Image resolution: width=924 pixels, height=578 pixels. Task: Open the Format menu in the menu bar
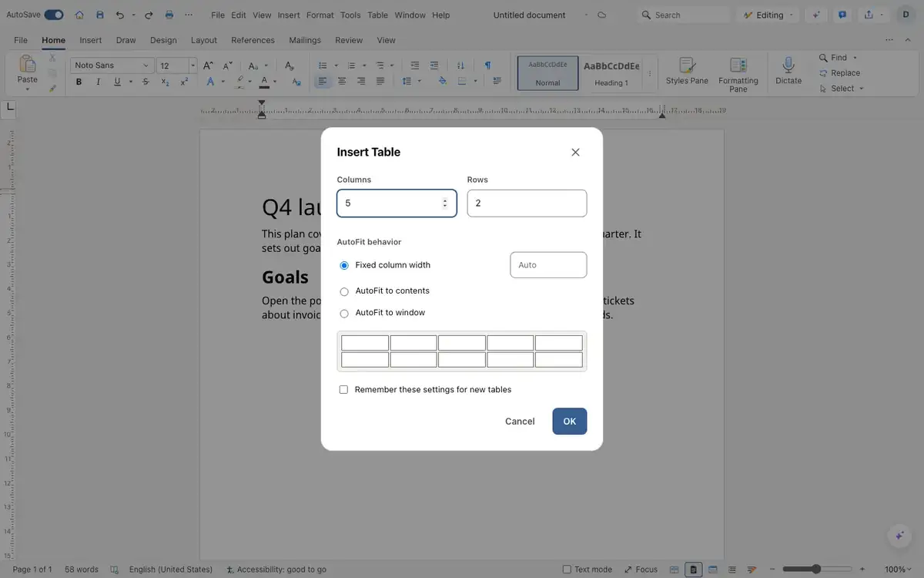(320, 15)
